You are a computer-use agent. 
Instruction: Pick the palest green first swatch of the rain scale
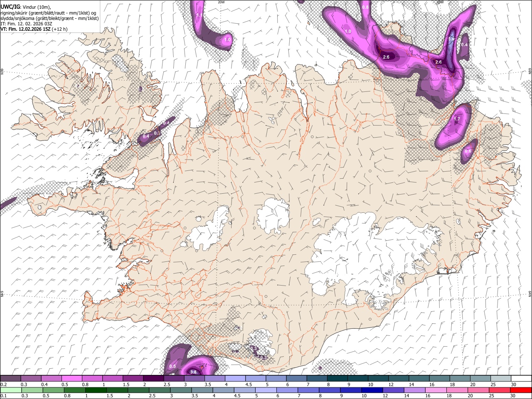(11, 390)
